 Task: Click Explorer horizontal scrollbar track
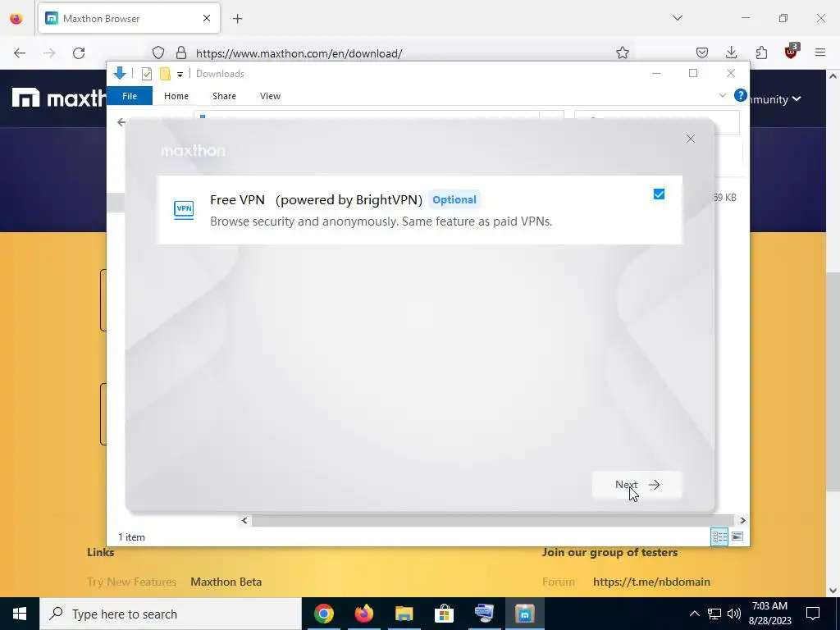[x=492, y=520]
